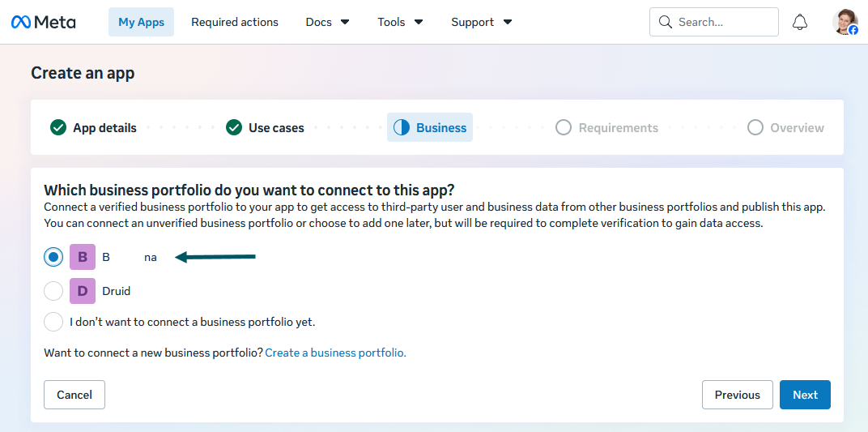Expand the Support dropdown arrow

(508, 22)
